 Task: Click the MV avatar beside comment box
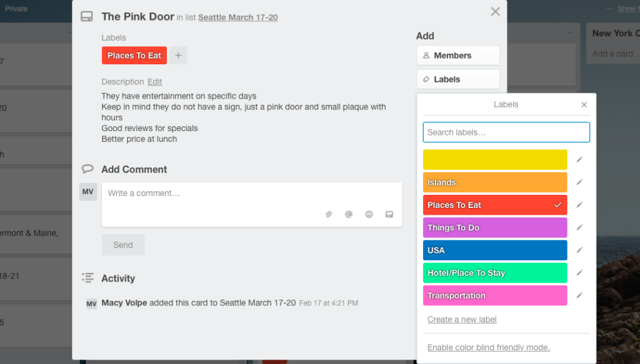pos(88,192)
